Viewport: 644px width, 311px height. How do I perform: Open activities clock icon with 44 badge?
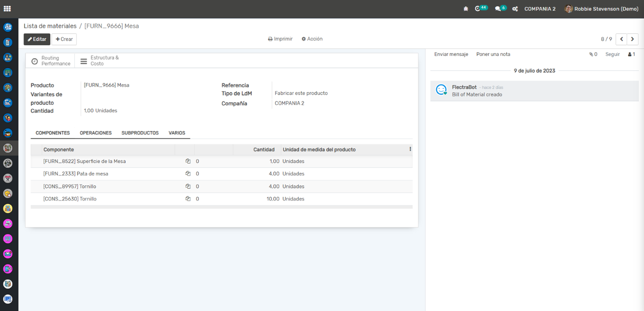point(478,8)
